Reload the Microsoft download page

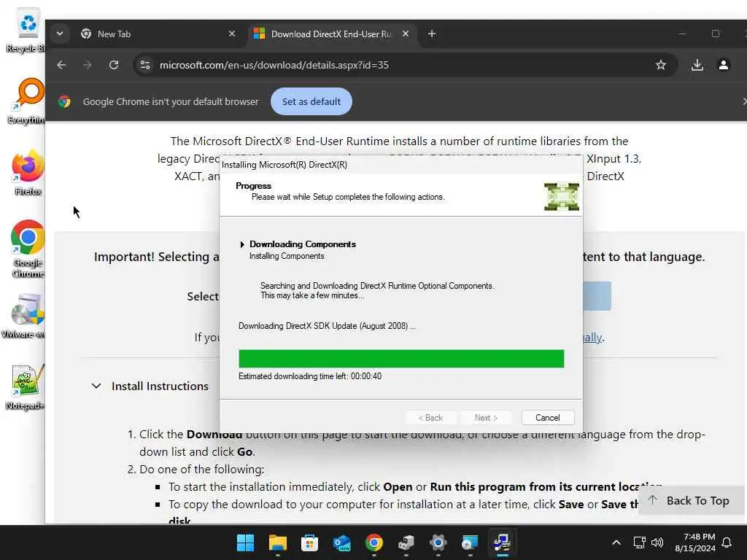point(113,65)
